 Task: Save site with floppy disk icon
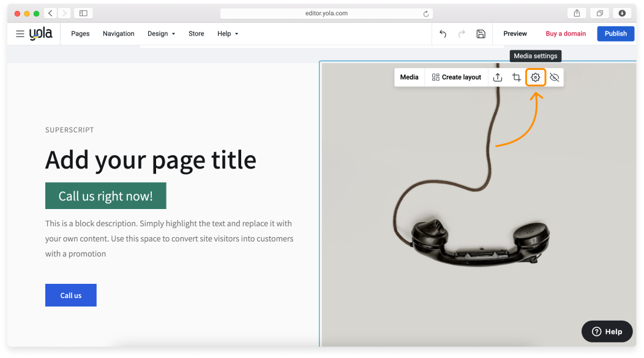coord(481,34)
